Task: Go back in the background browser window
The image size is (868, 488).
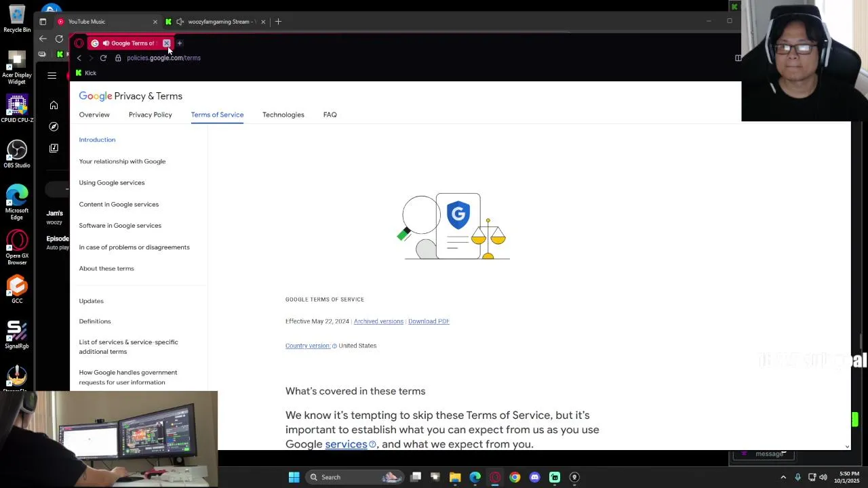Action: tap(43, 39)
